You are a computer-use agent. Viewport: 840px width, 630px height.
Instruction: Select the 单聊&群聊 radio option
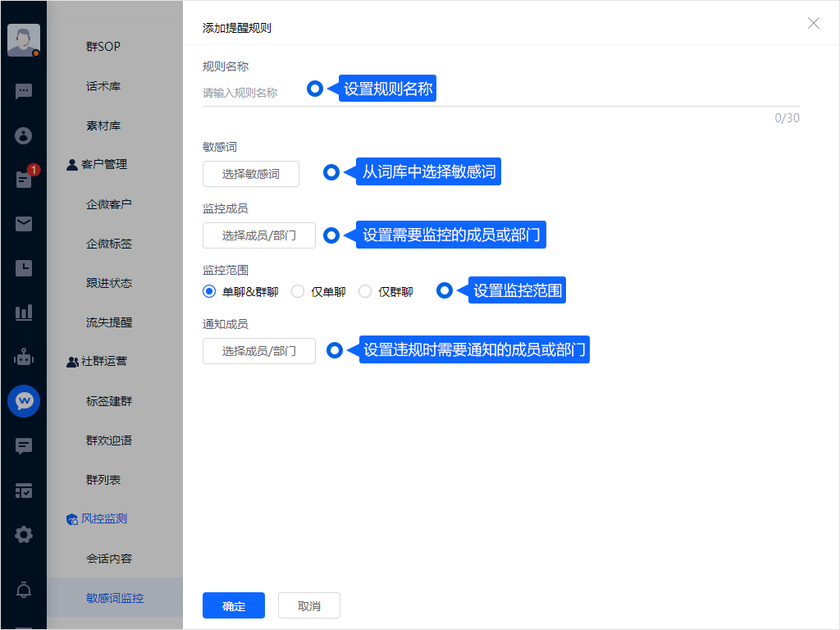209,291
